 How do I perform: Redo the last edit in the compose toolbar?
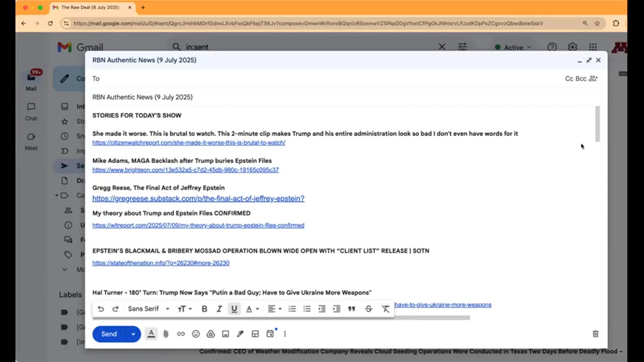pos(115,309)
